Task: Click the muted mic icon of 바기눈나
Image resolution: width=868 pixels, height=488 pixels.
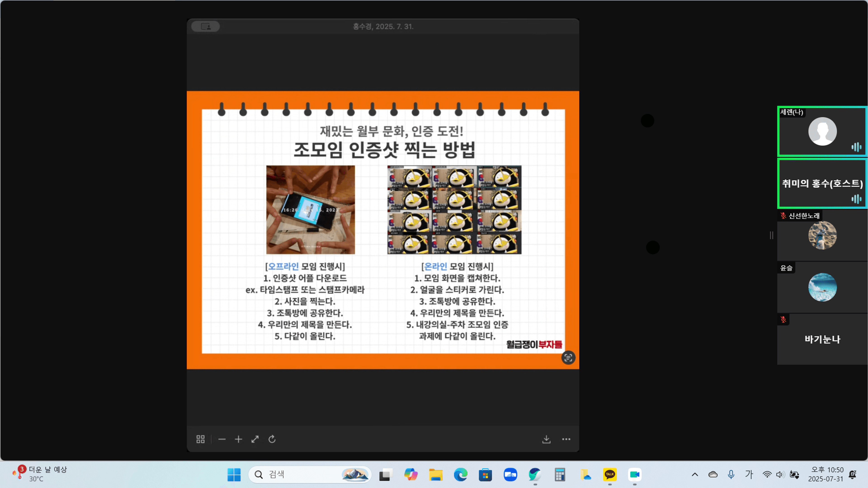Action: pos(783,319)
